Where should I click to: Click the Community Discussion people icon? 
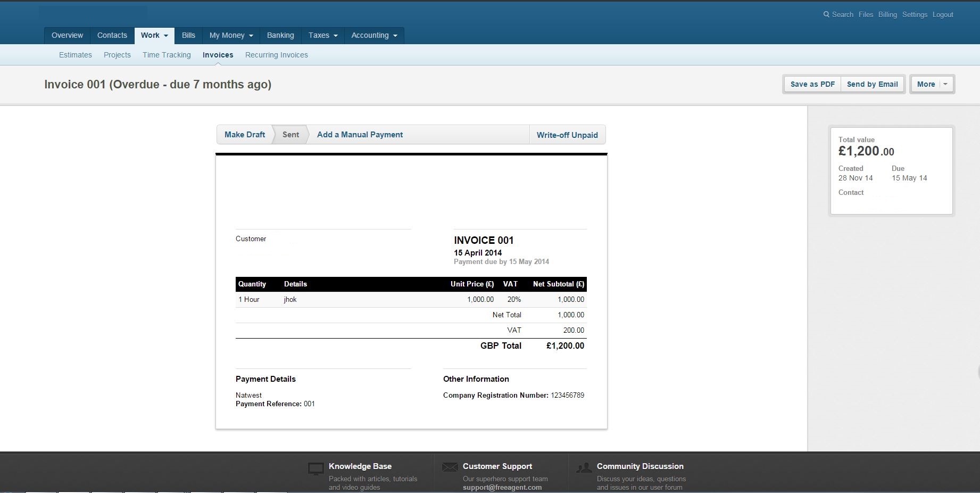click(x=584, y=467)
